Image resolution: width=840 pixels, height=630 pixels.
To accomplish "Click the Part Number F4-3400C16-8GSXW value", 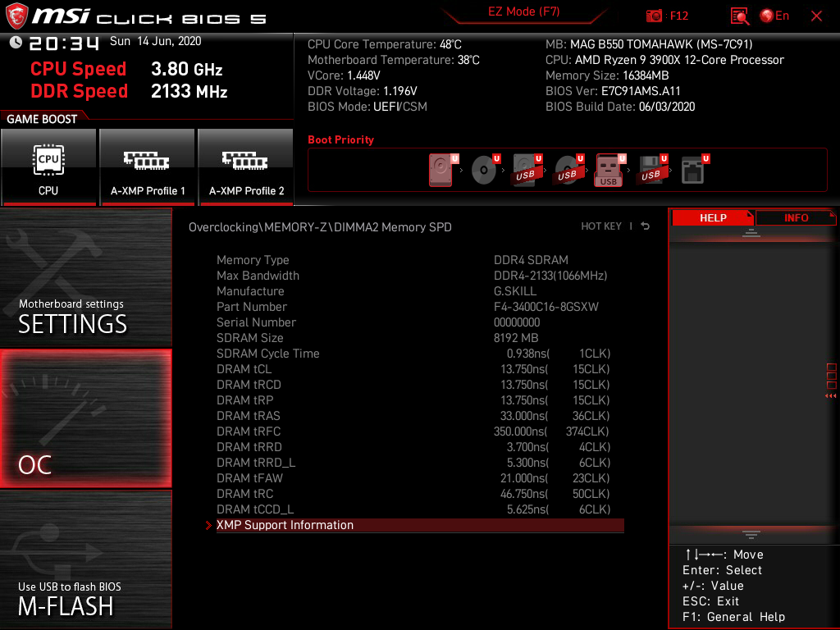I will pos(546,307).
